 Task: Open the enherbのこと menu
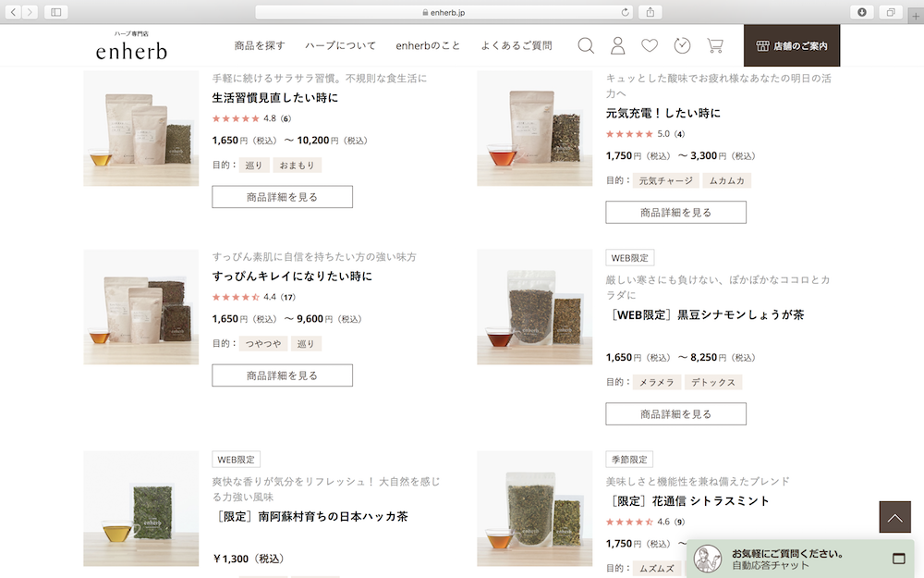[428, 45]
